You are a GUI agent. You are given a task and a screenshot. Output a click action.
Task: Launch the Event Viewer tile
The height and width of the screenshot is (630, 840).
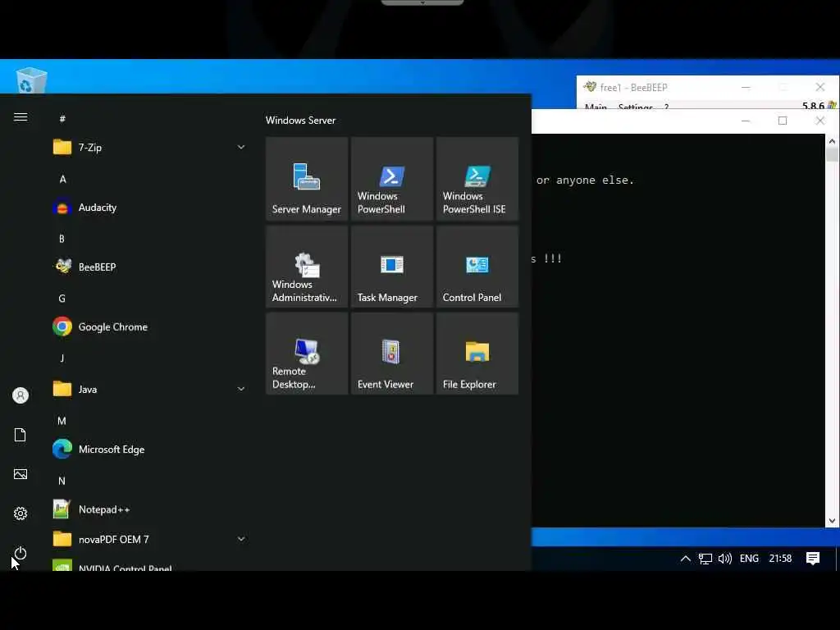pyautogui.click(x=391, y=354)
